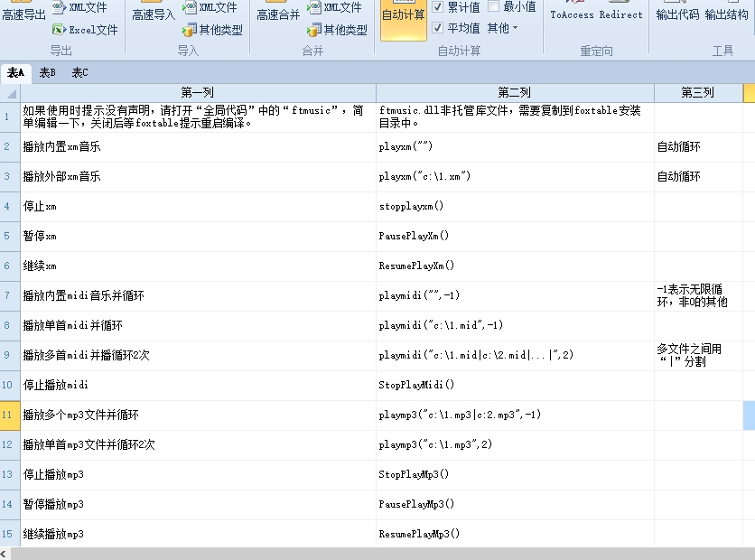The image size is (755, 560).
Task: Click cell 播放单首midi并循环
Action: [198, 326]
